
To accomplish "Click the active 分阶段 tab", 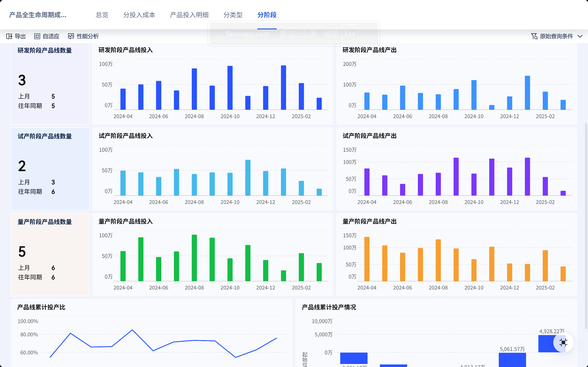I will click(x=267, y=15).
